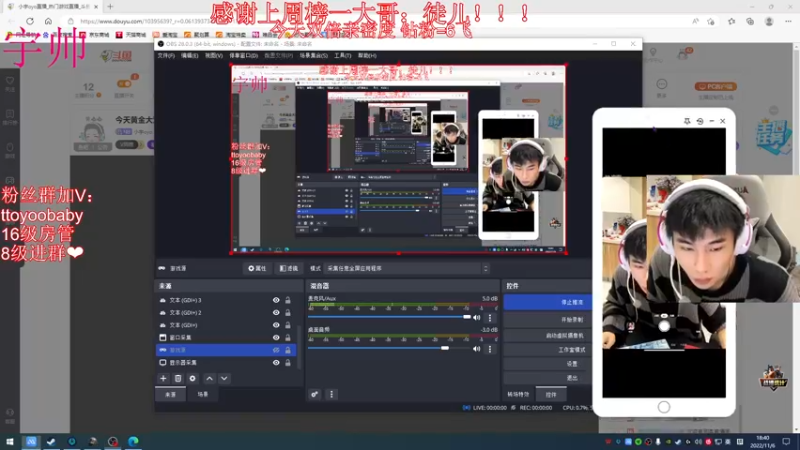The height and width of the screenshot is (450, 800).
Task: Hide the 显示器采集 source
Action: click(x=276, y=363)
